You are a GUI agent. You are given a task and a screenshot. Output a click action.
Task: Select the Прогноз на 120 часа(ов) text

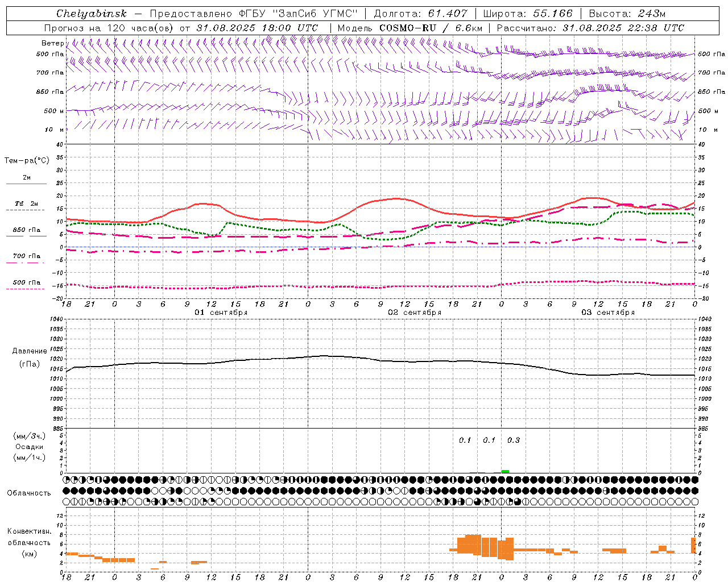[109, 28]
